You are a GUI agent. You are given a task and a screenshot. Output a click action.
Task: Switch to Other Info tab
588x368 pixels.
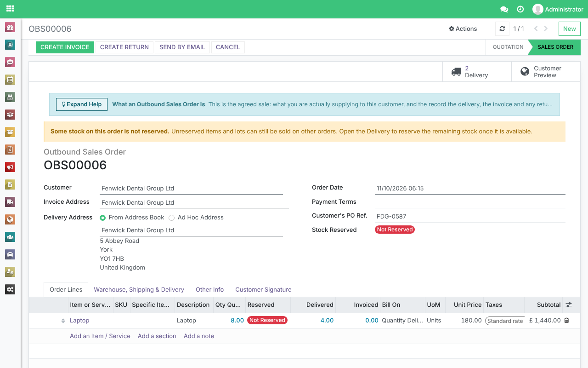209,290
